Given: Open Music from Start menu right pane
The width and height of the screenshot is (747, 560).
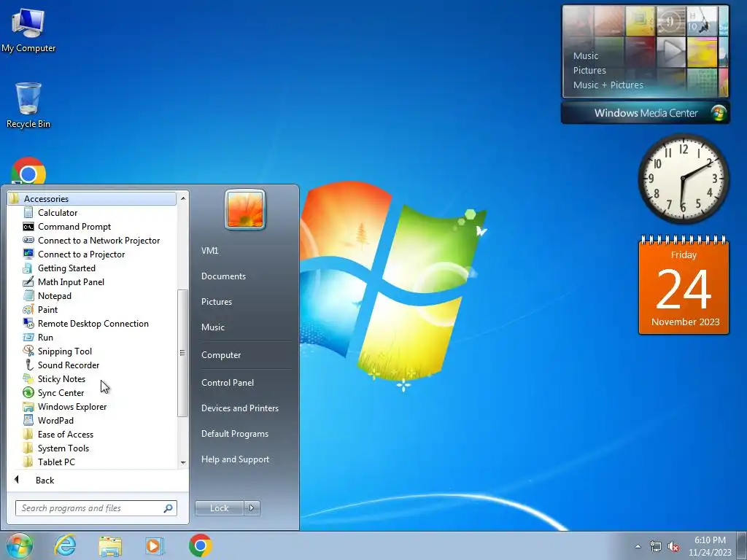Looking at the screenshot, I should 212,327.
